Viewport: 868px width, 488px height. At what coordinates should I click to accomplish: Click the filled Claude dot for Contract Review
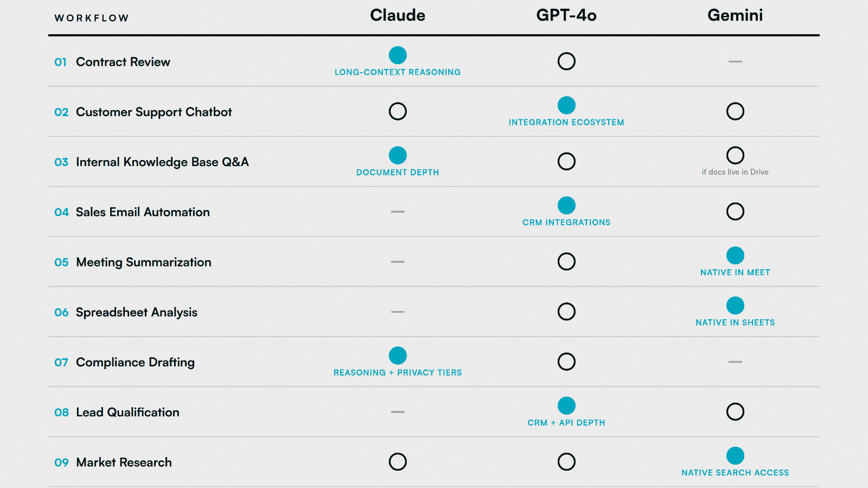tap(398, 55)
